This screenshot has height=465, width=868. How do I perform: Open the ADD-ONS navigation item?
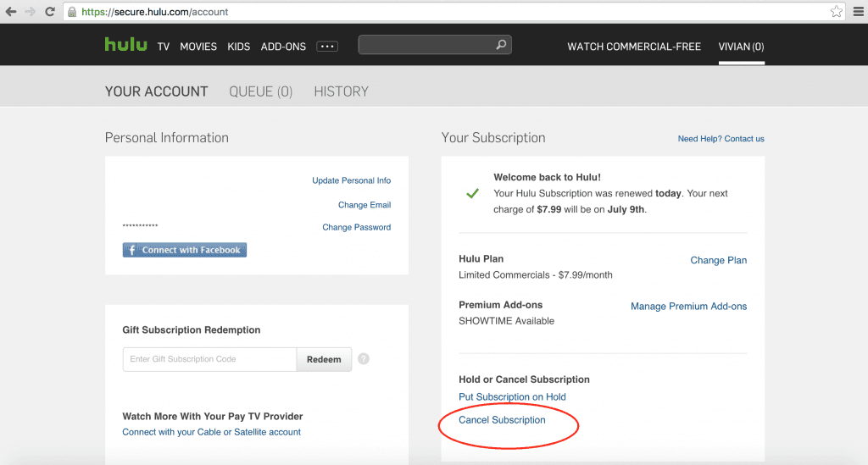pyautogui.click(x=283, y=47)
